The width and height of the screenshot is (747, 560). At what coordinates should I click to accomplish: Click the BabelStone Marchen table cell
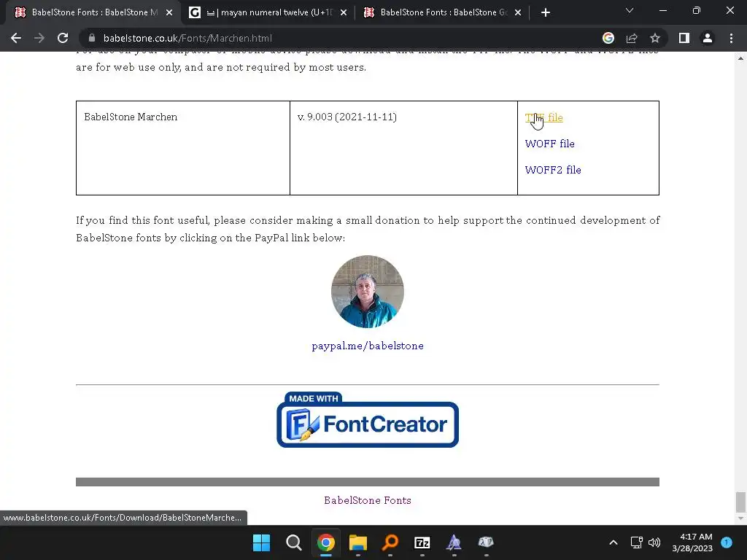(183, 148)
